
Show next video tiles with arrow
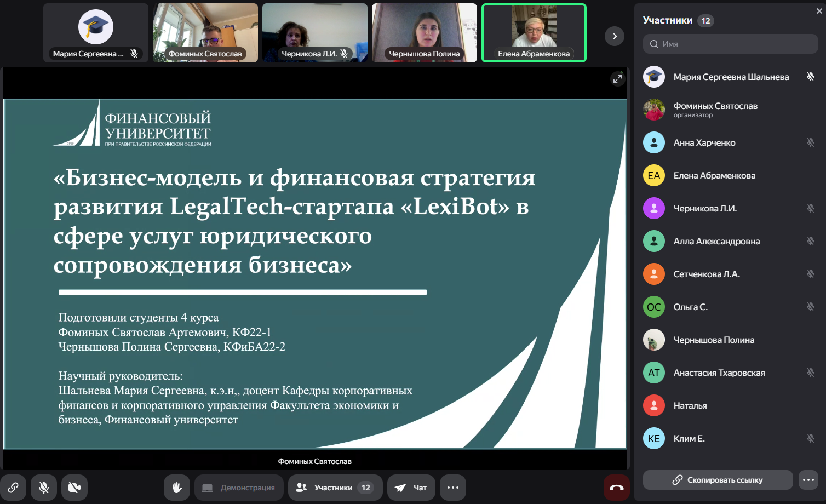click(615, 36)
